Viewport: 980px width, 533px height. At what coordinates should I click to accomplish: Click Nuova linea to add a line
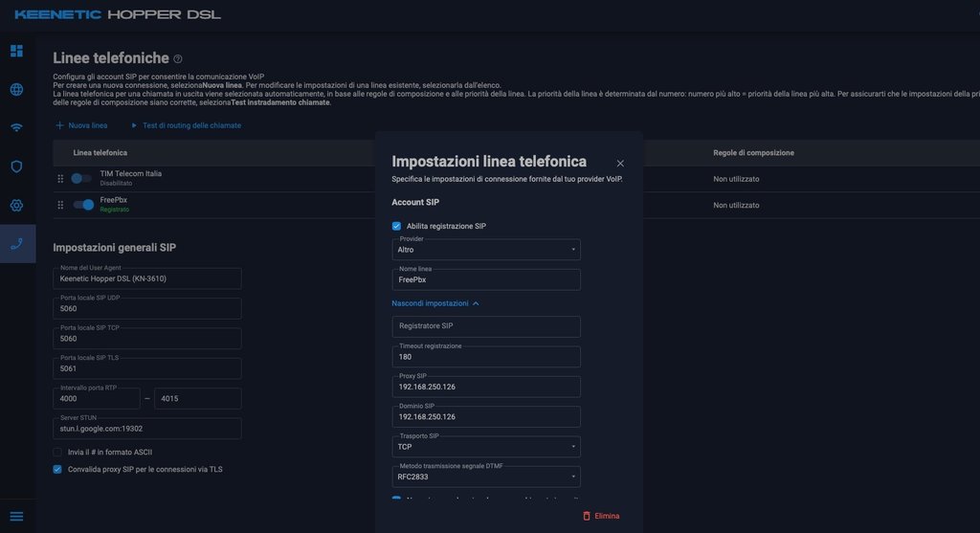click(x=81, y=125)
